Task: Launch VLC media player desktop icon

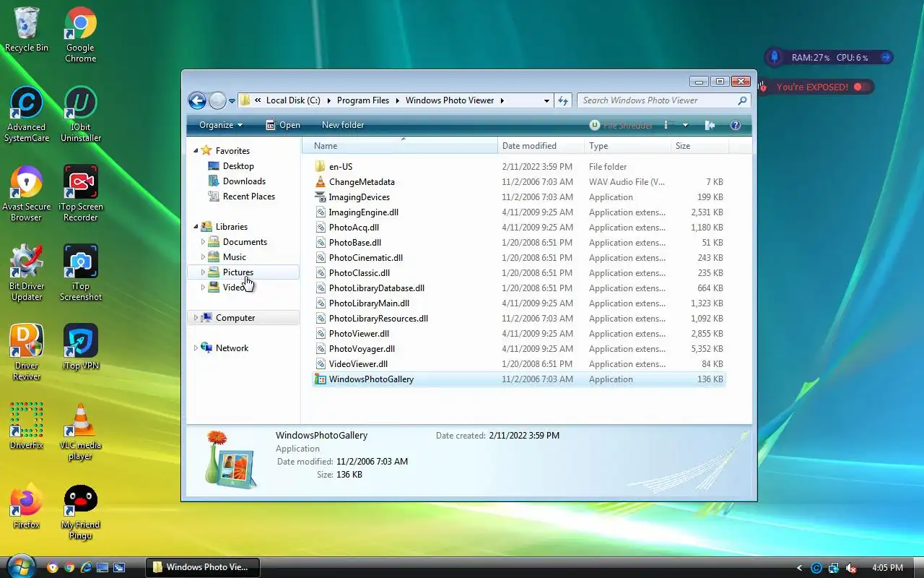Action: click(80, 433)
